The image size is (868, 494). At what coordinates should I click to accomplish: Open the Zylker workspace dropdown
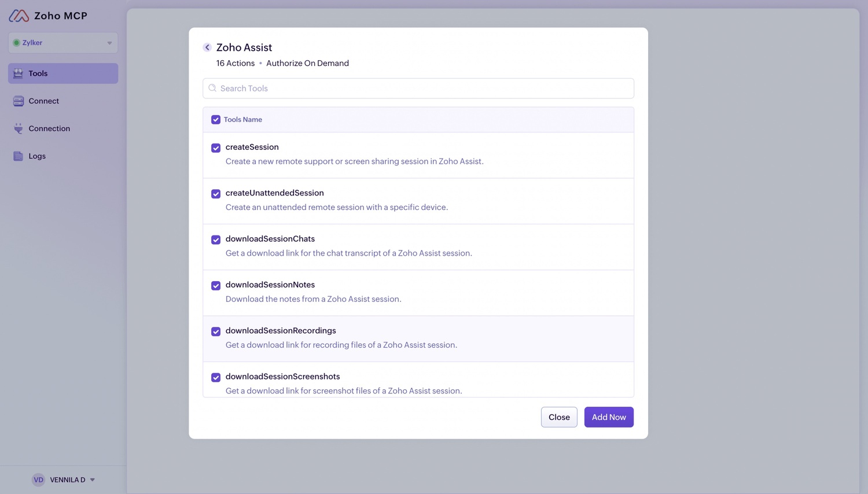pyautogui.click(x=63, y=43)
